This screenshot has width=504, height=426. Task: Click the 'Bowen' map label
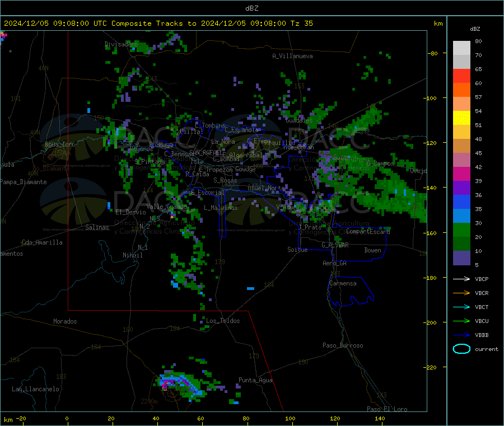372,250
